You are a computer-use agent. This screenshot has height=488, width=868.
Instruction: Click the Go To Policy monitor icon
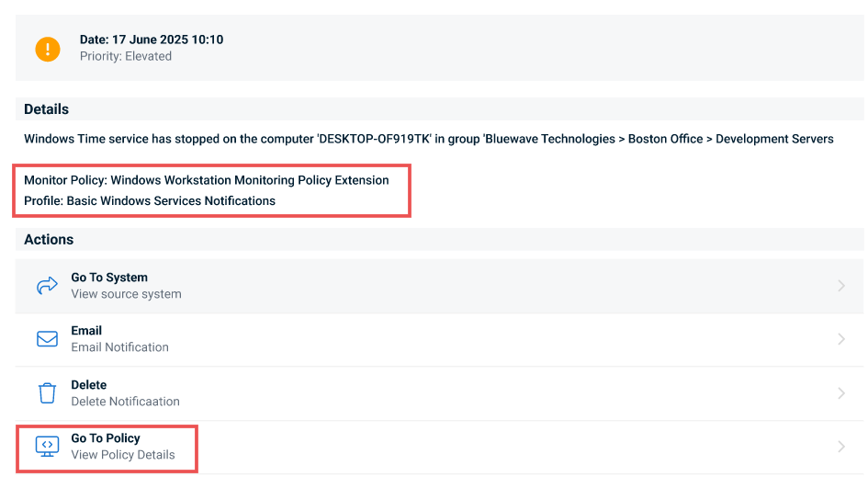[x=47, y=447]
